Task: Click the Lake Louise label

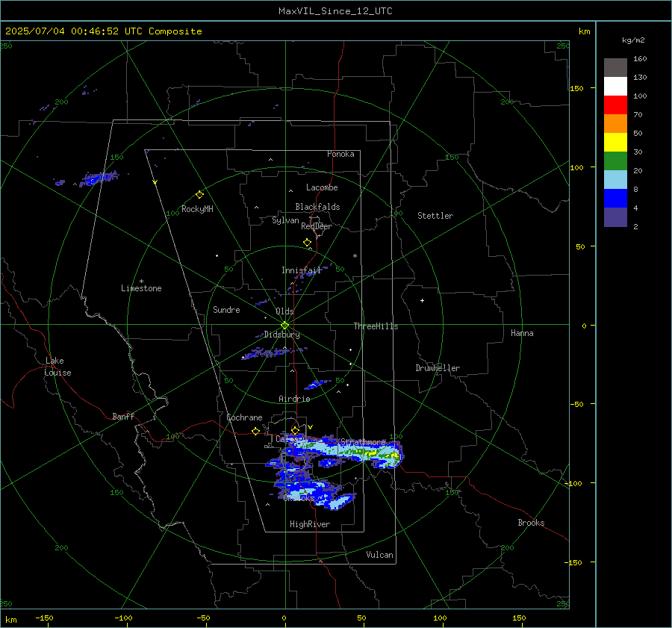Action: (57, 367)
